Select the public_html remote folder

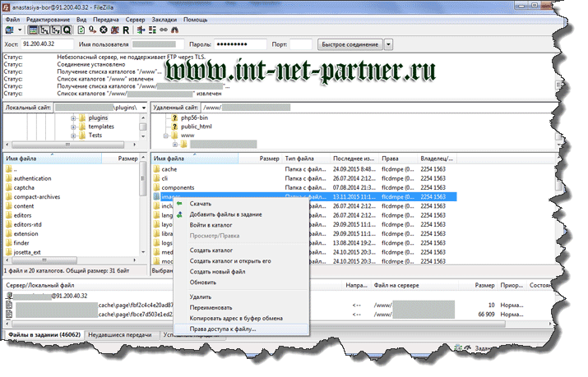coord(196,126)
